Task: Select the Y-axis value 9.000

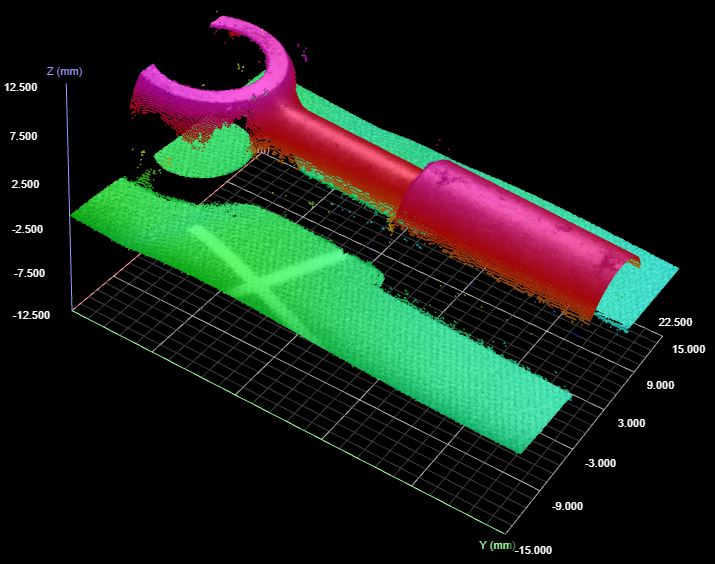Action: coord(660,385)
